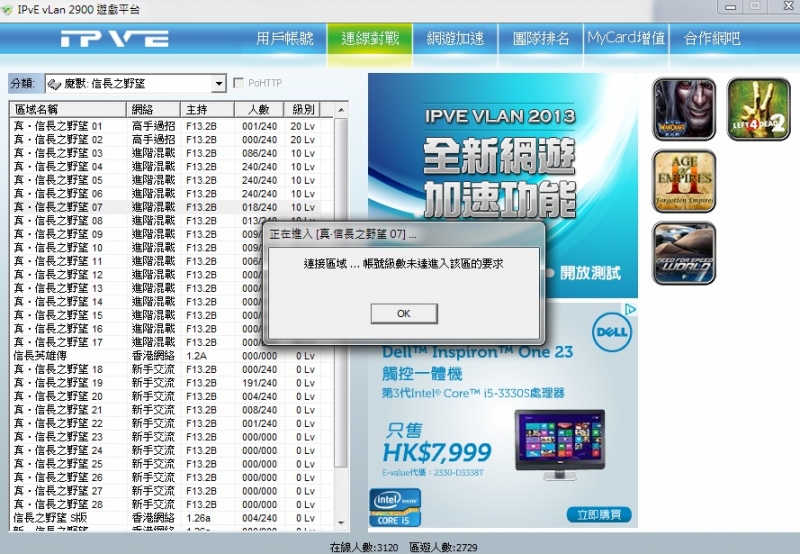Switch to the 連線對戰 tab
Viewport: 800px width, 554px height.
370,38
